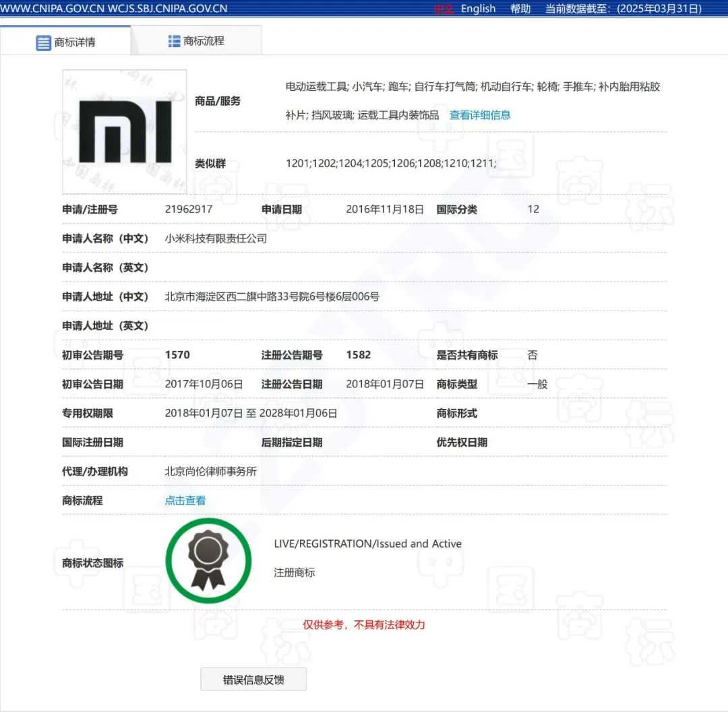Switch to the 商标流程 tab
This screenshot has height=712, width=728.
[196, 41]
